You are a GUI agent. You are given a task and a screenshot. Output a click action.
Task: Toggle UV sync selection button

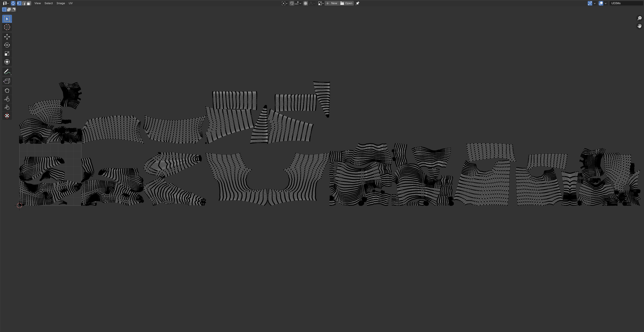pyautogui.click(x=13, y=3)
